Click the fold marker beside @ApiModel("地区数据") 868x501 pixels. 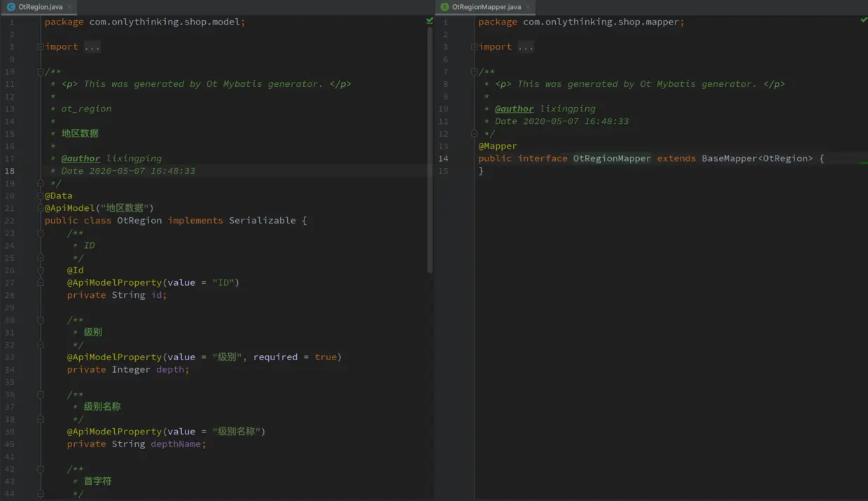click(41, 208)
